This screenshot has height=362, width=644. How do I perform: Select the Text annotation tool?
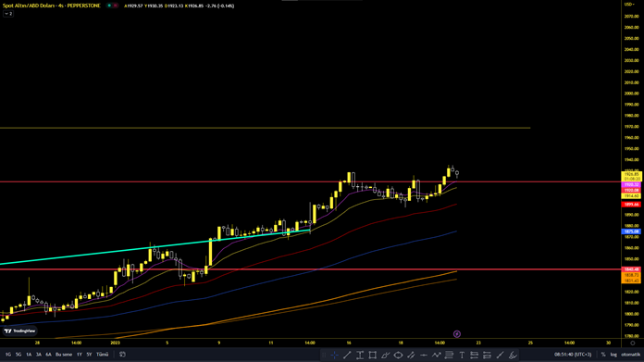(x=462, y=355)
